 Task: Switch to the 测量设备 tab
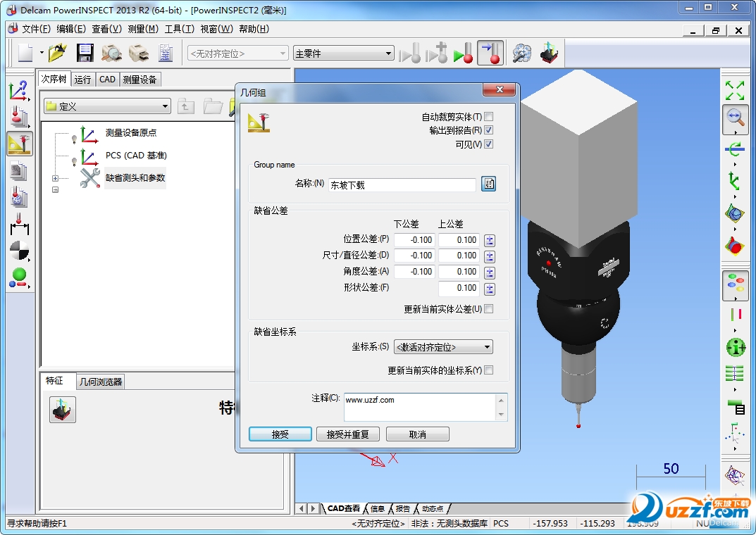140,80
